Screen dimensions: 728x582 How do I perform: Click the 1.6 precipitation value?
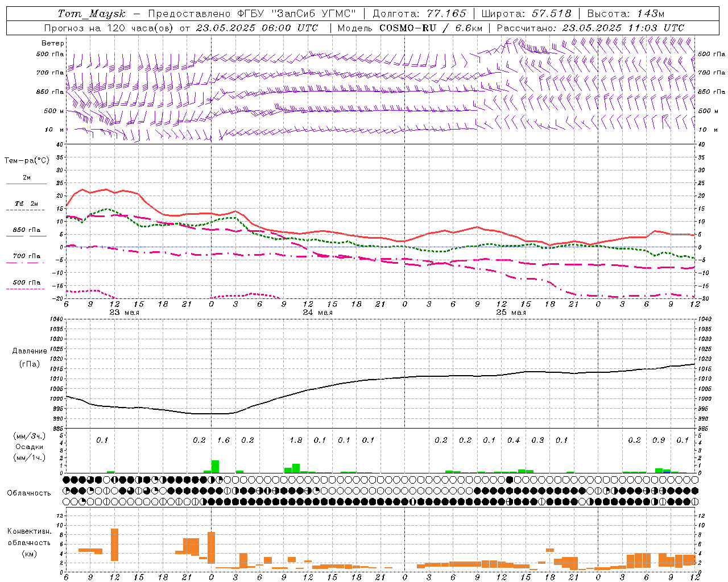(224, 440)
